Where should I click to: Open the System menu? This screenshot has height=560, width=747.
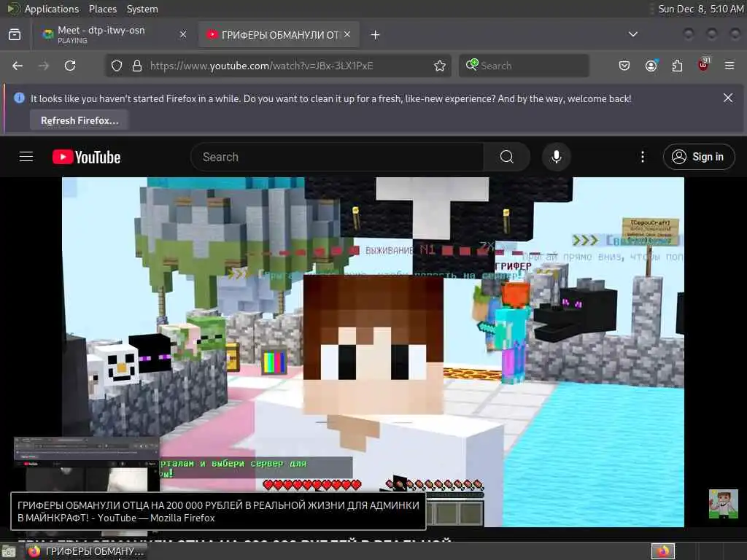[142, 9]
